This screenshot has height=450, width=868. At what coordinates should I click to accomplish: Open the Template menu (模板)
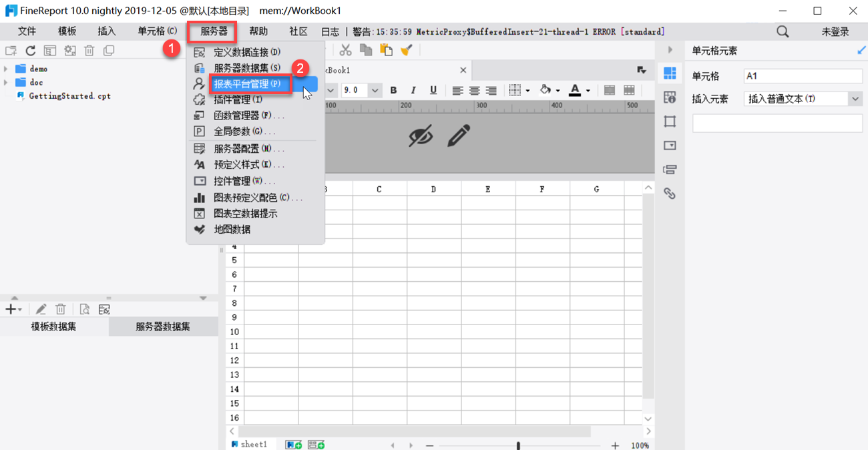[x=67, y=31]
